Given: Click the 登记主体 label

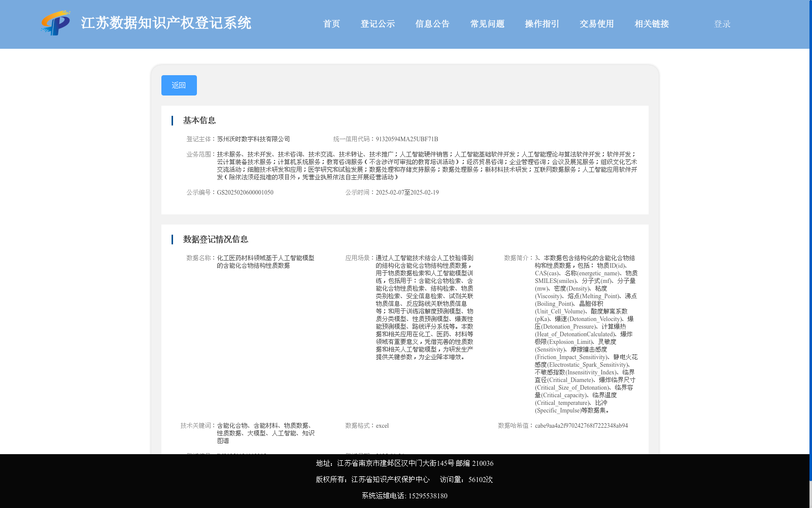Looking at the screenshot, I should (x=201, y=139).
